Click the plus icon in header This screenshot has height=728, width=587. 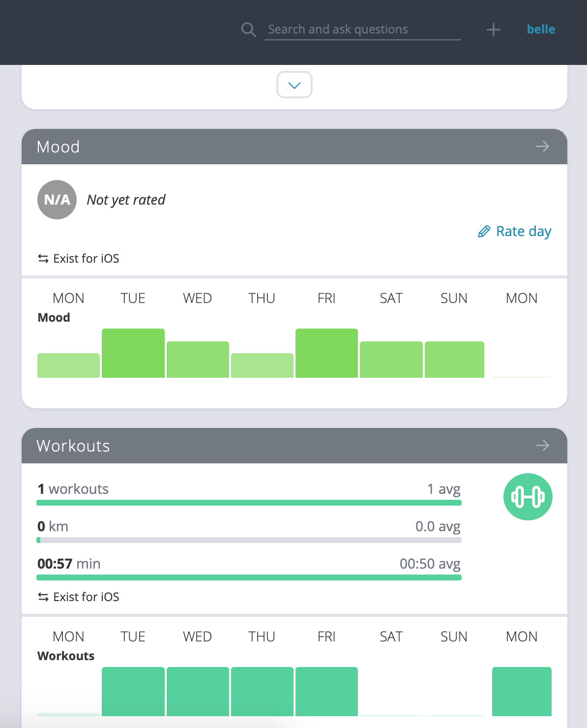pos(493,30)
